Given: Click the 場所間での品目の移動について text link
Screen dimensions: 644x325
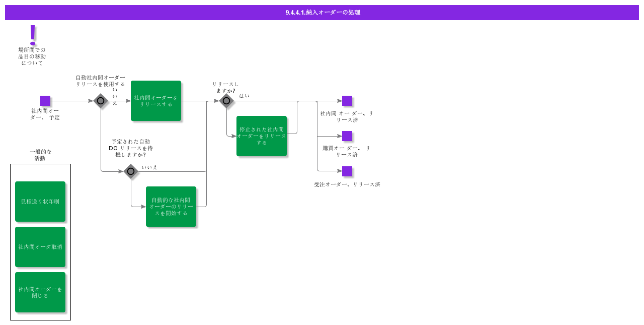Looking at the screenshot, I should coord(32,56).
